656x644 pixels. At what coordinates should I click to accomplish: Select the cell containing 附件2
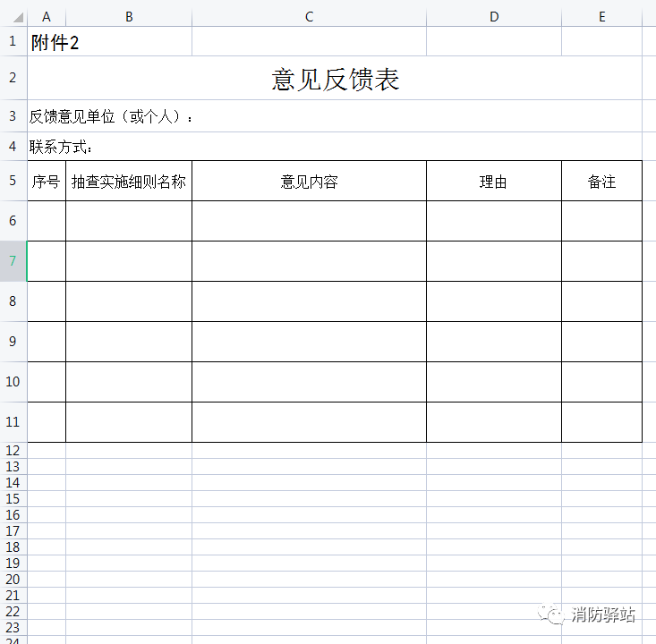point(55,42)
